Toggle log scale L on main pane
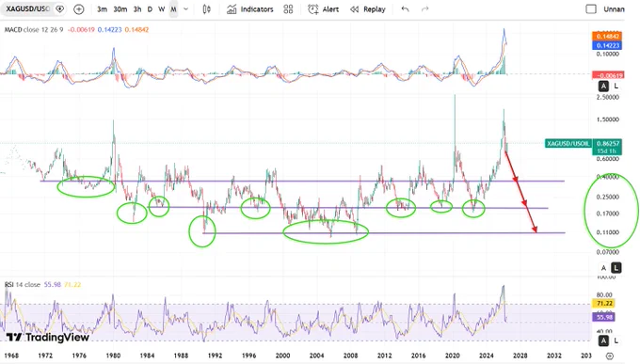 pyautogui.click(x=616, y=268)
